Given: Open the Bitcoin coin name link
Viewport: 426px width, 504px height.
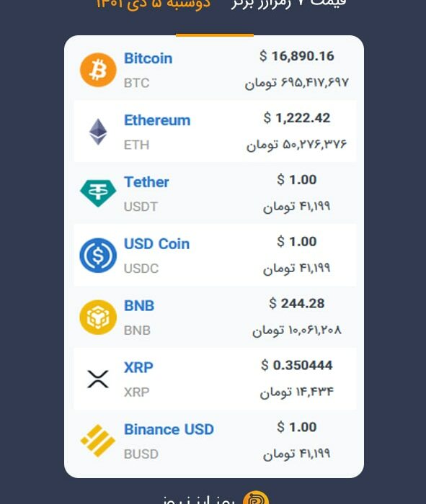Looking at the screenshot, I should pos(148,58).
